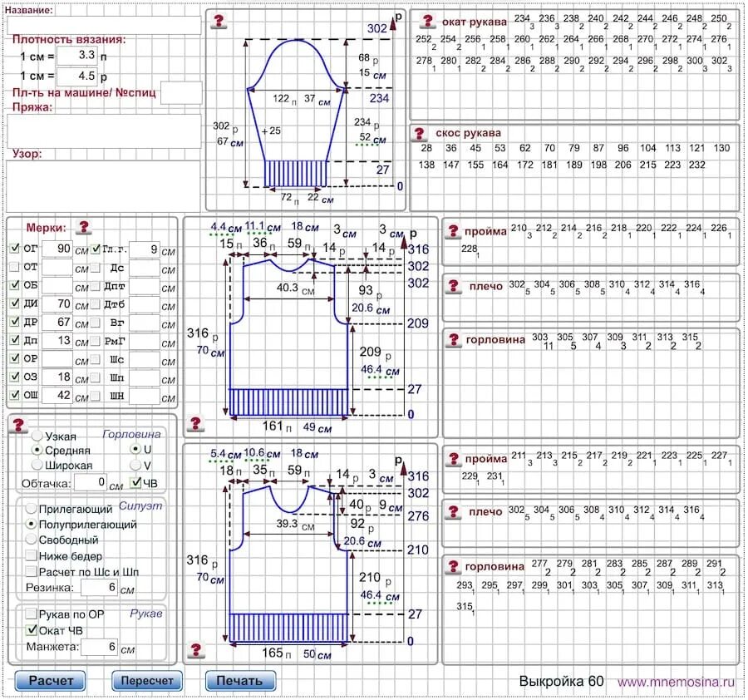Toggle the Дп measurement checkbox

click(15, 340)
